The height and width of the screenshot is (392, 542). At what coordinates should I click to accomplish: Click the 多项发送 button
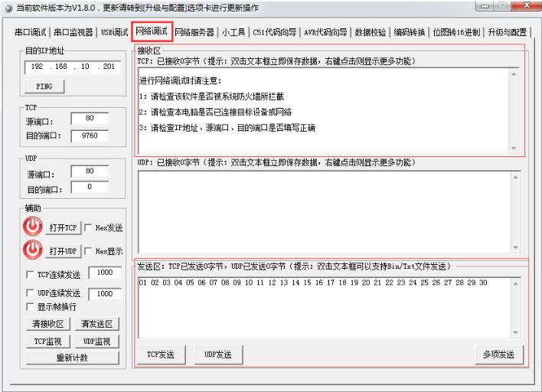pos(498,354)
